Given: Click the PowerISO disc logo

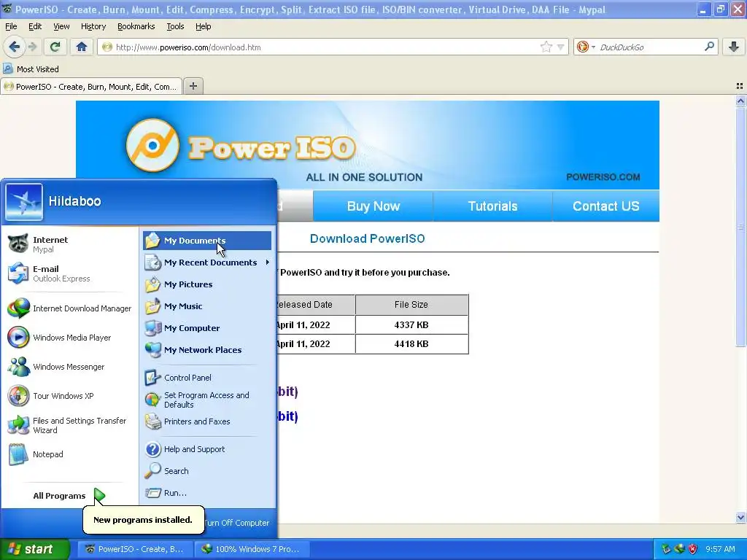Looking at the screenshot, I should (x=153, y=145).
